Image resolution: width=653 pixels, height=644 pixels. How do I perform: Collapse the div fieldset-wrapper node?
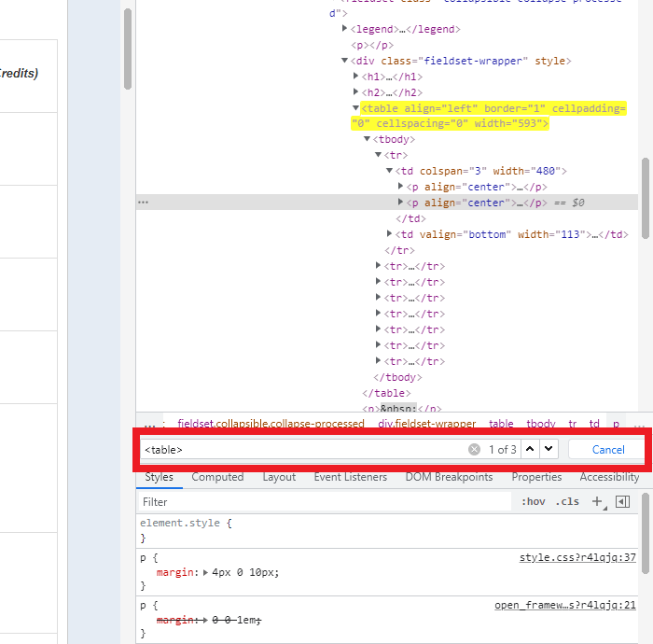pyautogui.click(x=344, y=61)
